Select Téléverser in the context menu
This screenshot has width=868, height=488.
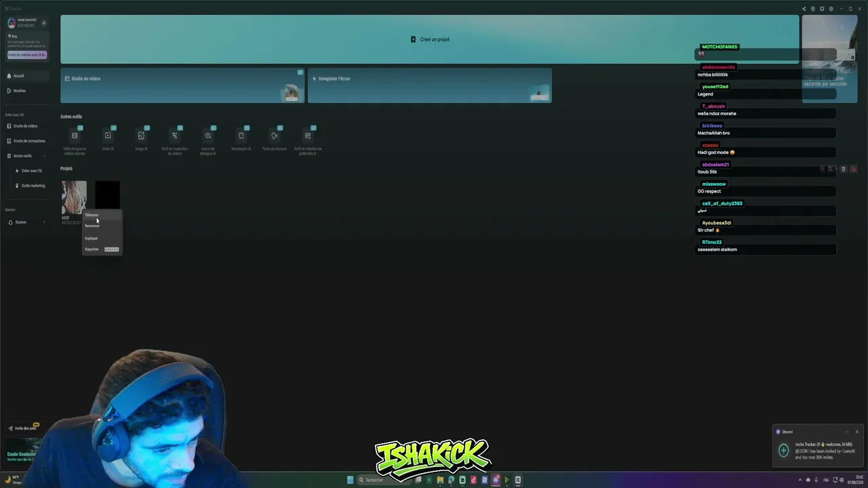coord(102,215)
